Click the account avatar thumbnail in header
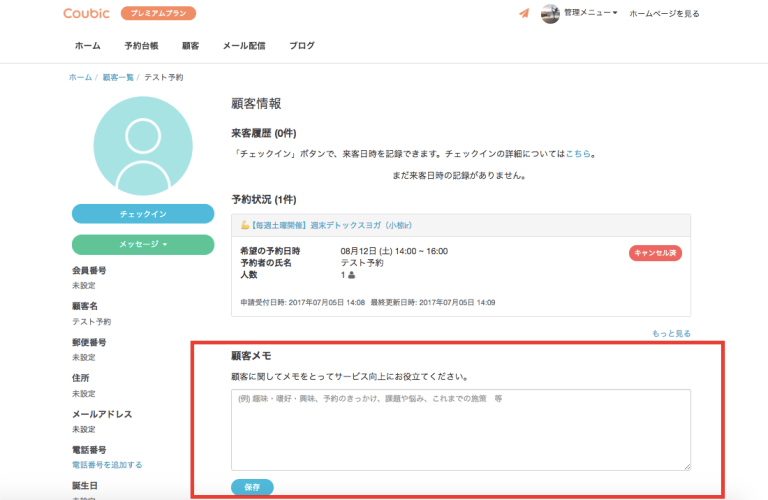Viewport: 768px width, 500px height. pos(550,14)
